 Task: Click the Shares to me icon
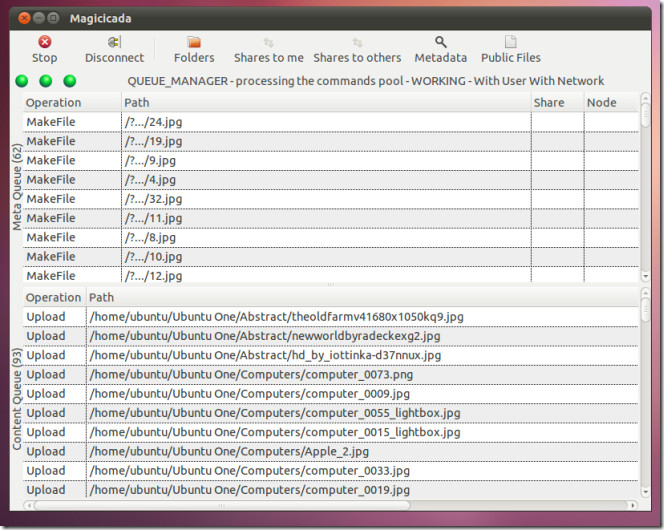(268, 42)
